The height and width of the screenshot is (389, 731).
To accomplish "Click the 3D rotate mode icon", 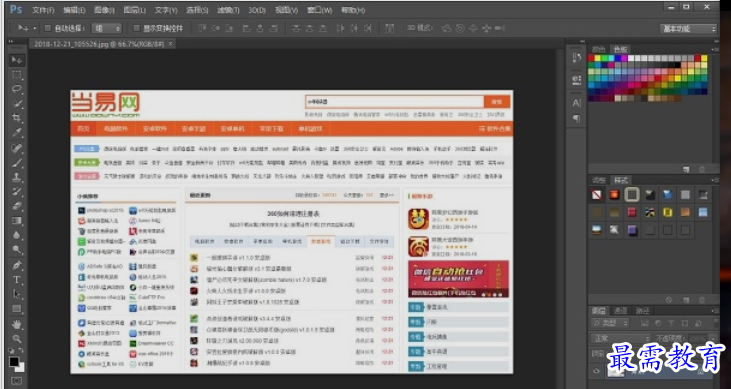I will [x=447, y=28].
